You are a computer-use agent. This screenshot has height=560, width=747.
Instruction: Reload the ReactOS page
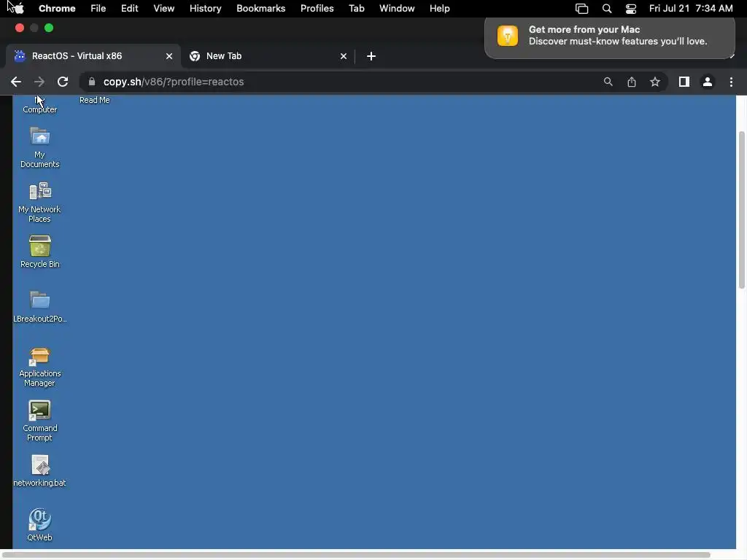coord(63,82)
